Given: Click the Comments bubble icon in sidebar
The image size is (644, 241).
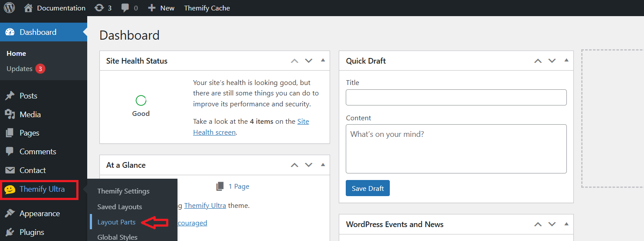Looking at the screenshot, I should click(x=10, y=152).
